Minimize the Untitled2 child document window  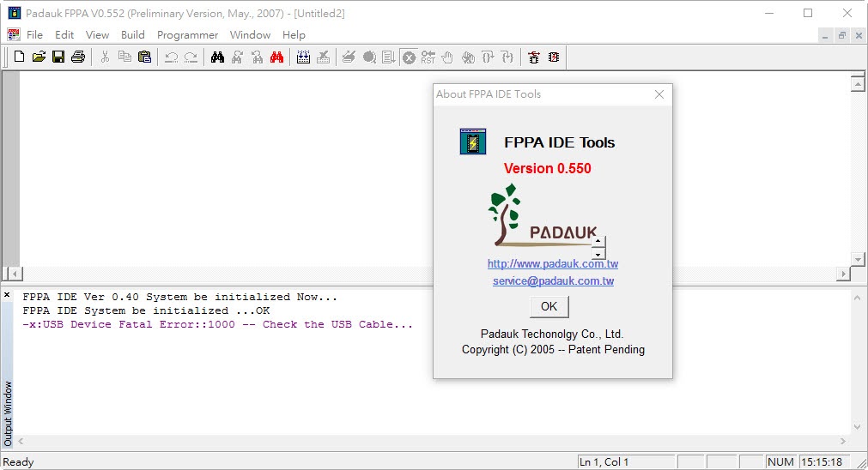point(825,35)
